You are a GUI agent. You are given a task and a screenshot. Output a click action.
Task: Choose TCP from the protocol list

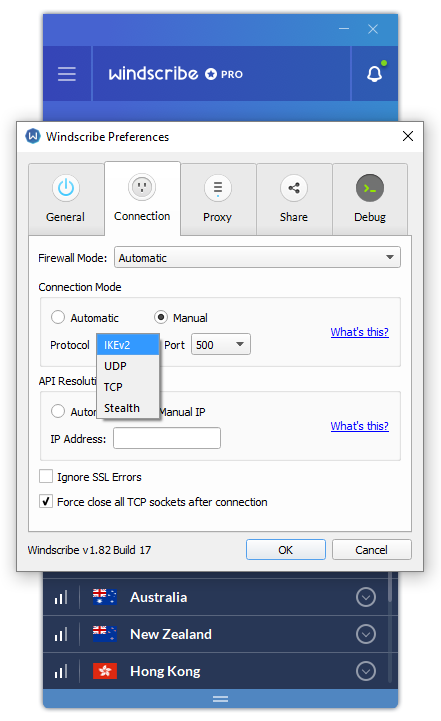pyautogui.click(x=128, y=387)
